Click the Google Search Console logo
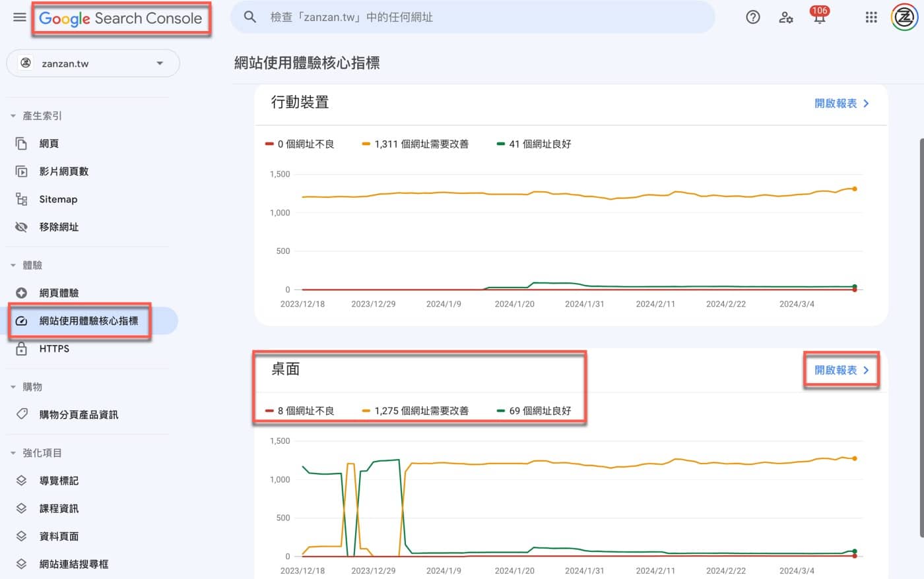Screen dimensions: 924x579 point(121,18)
